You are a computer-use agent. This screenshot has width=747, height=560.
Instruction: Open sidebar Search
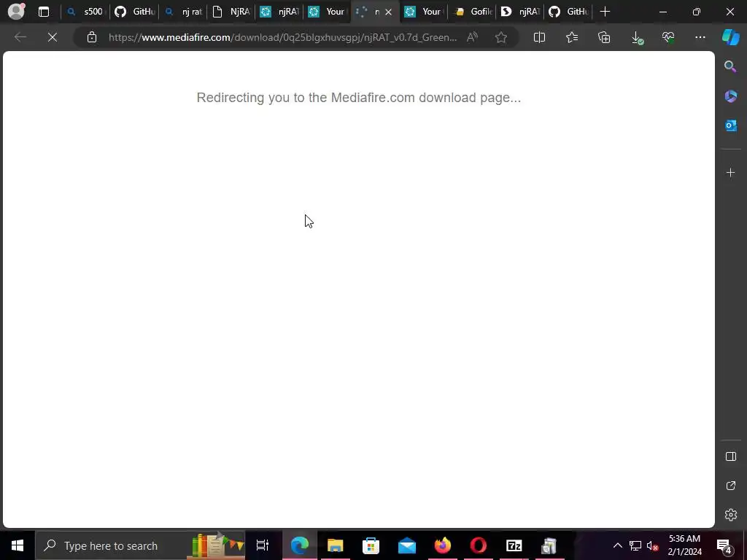(x=730, y=66)
